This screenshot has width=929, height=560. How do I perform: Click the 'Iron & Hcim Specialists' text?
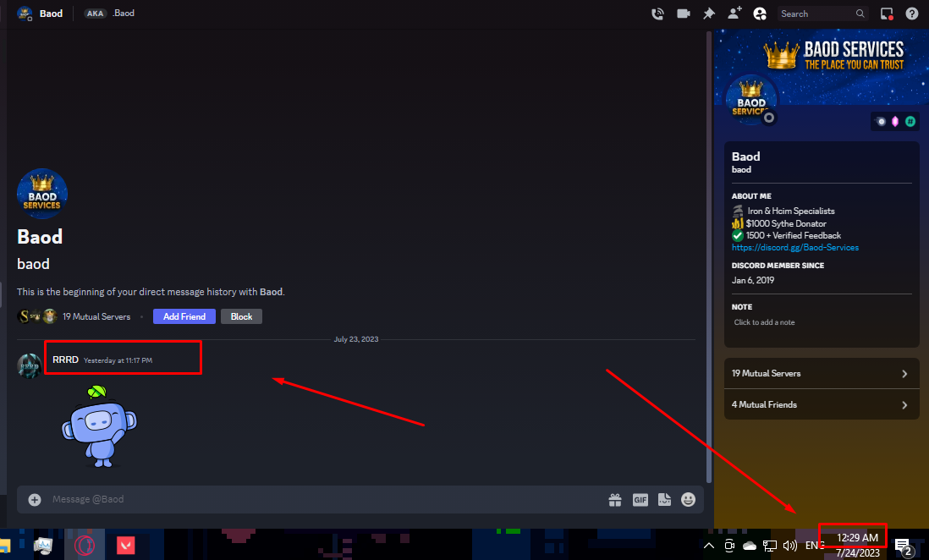[791, 211]
